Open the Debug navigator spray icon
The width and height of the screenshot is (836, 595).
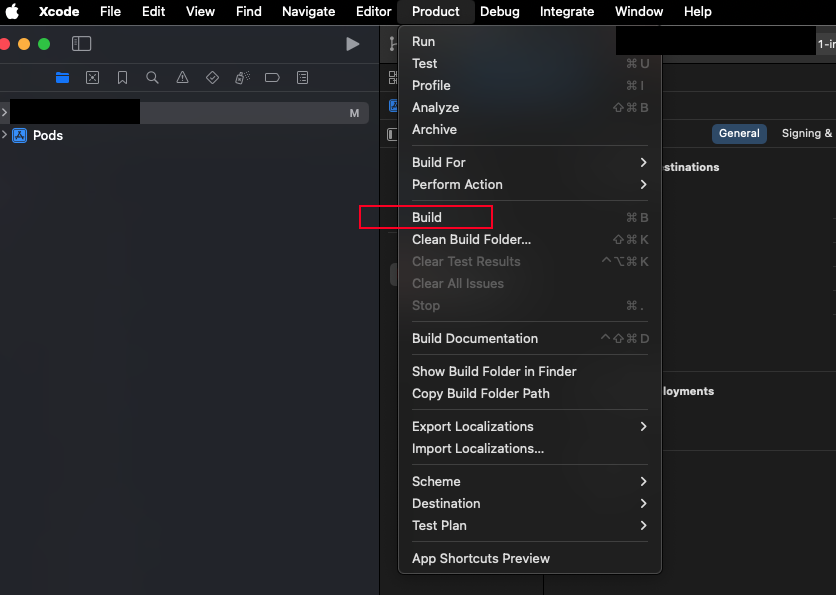(x=243, y=78)
